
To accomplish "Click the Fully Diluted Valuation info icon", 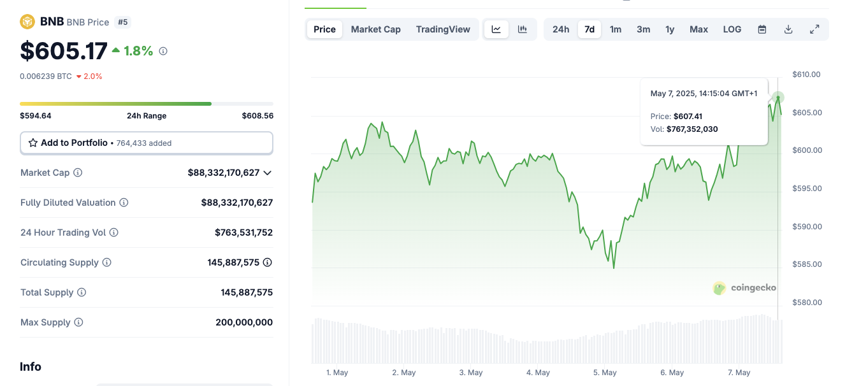I will tap(124, 203).
